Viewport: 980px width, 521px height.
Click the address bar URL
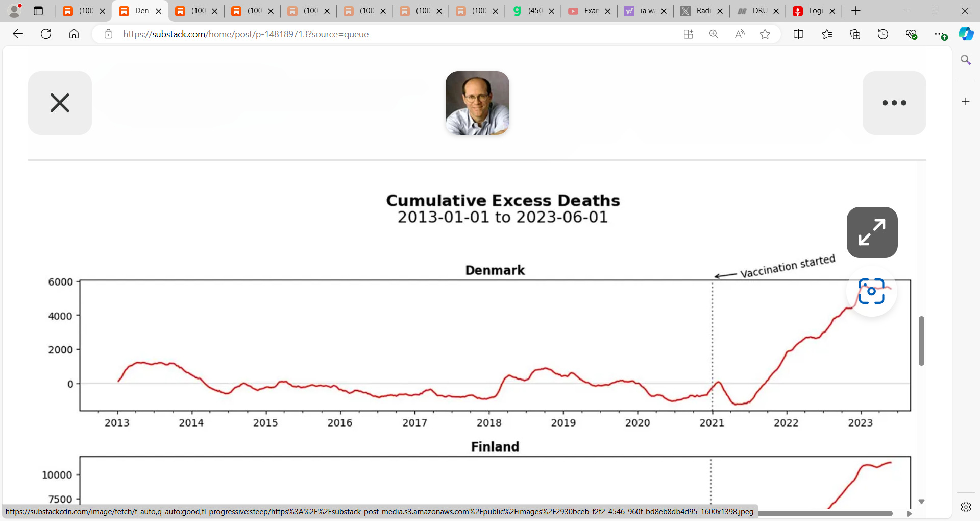click(x=246, y=34)
